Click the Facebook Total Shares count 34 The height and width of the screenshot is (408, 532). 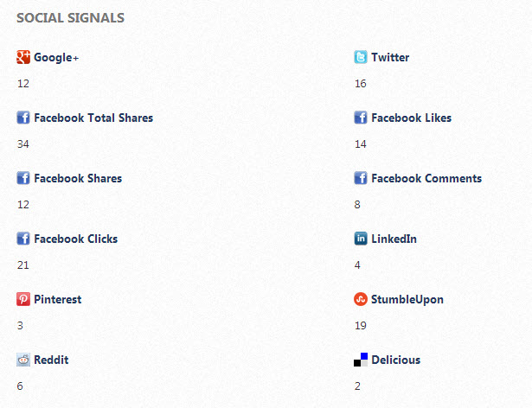tap(23, 143)
